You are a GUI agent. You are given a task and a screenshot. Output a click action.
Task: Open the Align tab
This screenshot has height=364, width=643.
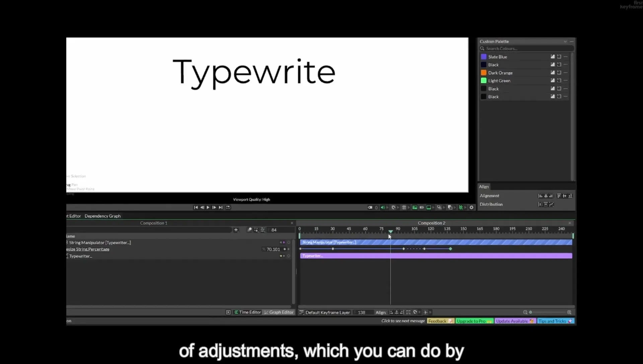point(484,187)
